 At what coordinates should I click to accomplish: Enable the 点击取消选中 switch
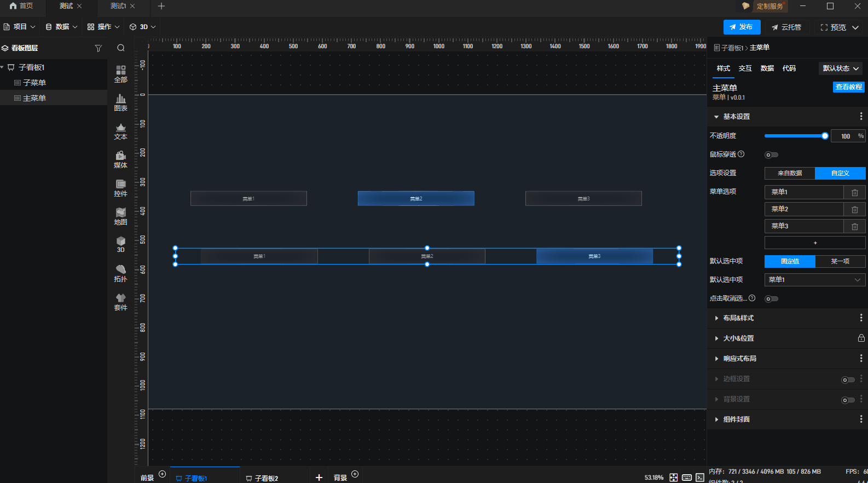[x=771, y=299]
